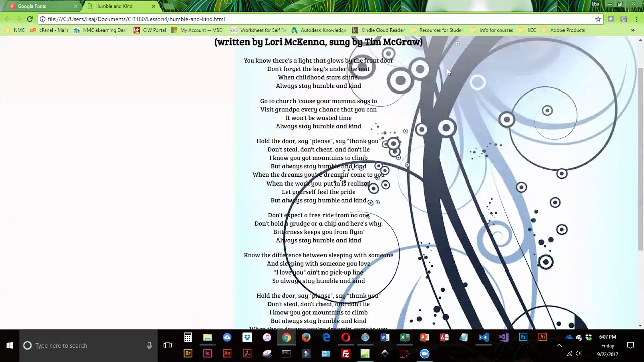The image size is (644, 362).
Task: Open the Kindle Cloud Reader bookmark
Action: 378,30
